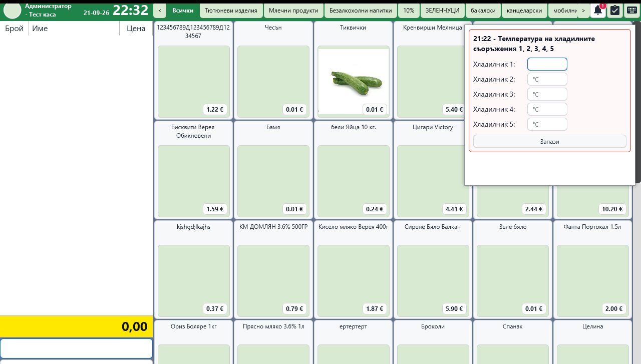
Task: Focus the Хладилник 1 temperature field
Action: coord(547,64)
